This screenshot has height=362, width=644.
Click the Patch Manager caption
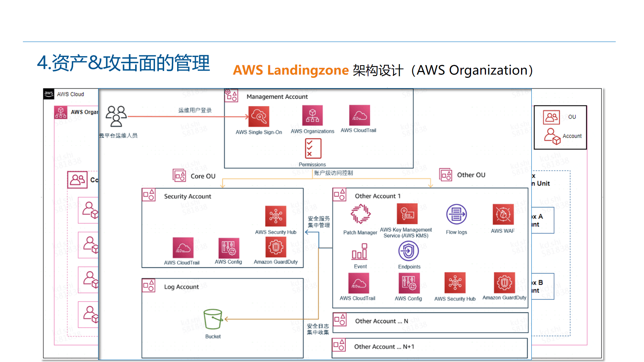tap(360, 233)
